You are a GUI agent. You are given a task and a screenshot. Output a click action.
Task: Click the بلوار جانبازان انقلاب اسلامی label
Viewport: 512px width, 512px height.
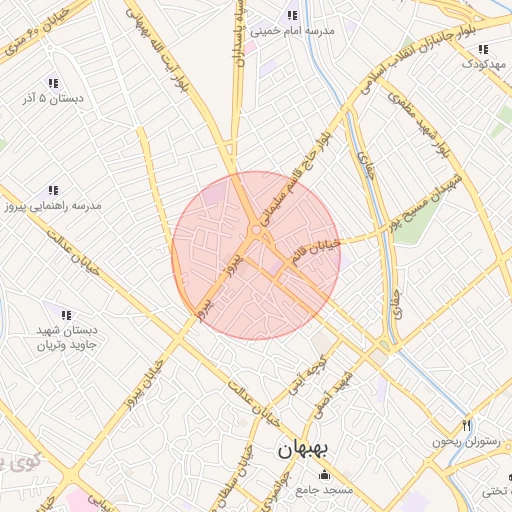[x=419, y=60]
